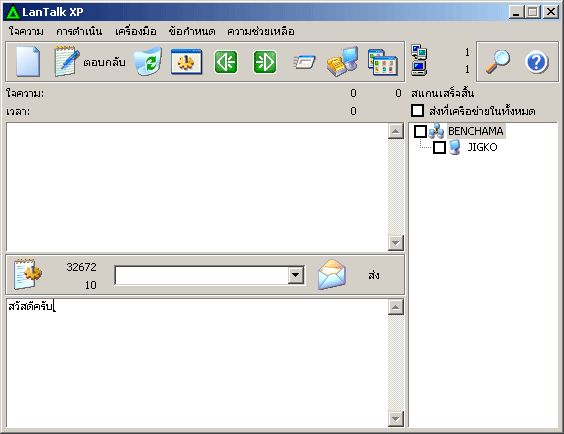Click the cascading windows icon

coord(382,62)
